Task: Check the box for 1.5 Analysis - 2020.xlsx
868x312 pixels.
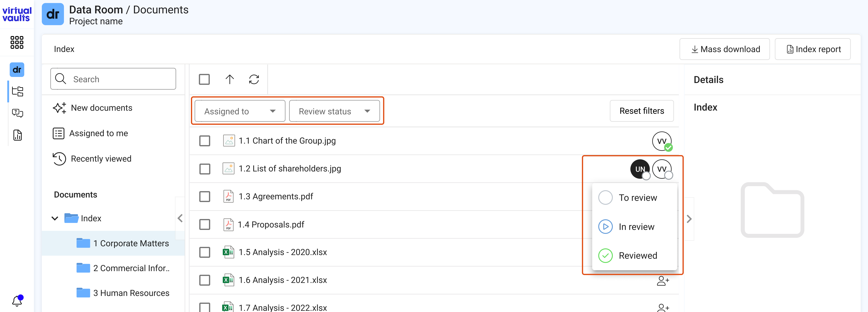Action: tap(205, 252)
